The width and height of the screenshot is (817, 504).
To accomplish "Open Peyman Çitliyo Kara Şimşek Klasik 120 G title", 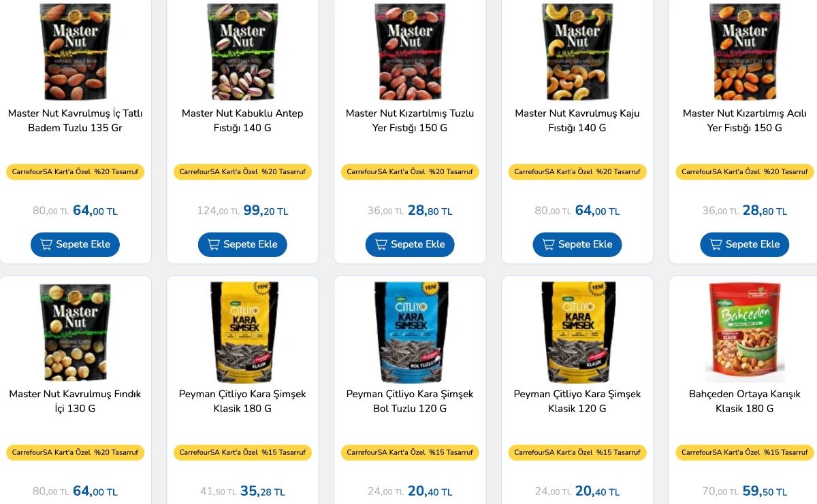I will click(577, 401).
